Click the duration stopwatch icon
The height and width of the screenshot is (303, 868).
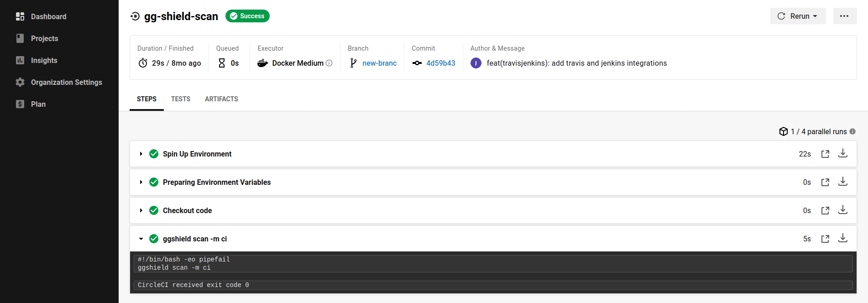pos(143,63)
